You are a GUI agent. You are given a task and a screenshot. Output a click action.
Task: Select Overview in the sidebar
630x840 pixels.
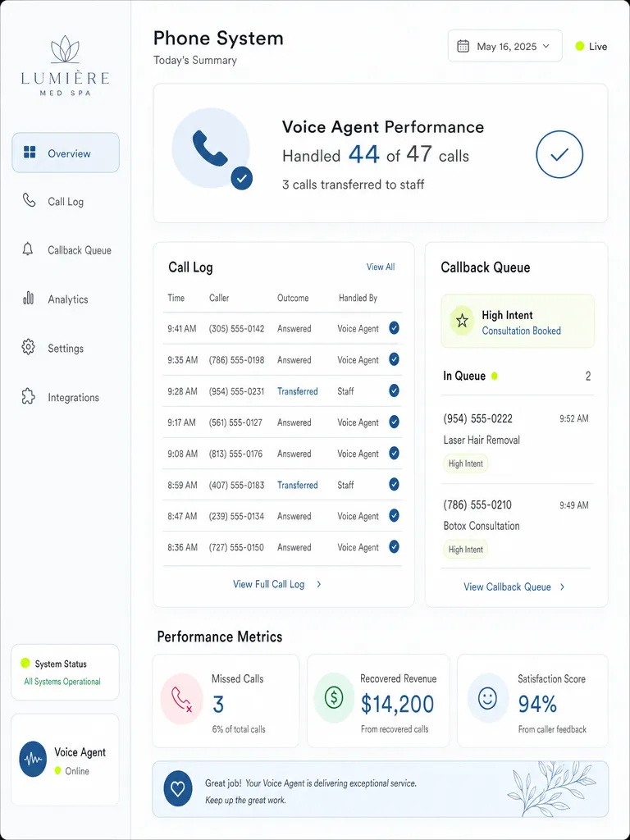pos(66,153)
